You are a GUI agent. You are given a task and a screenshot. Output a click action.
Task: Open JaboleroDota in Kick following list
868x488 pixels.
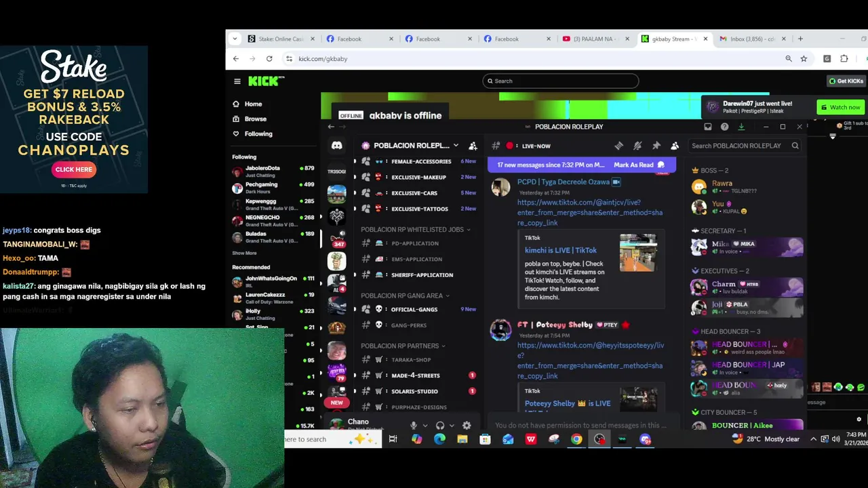[x=273, y=171]
